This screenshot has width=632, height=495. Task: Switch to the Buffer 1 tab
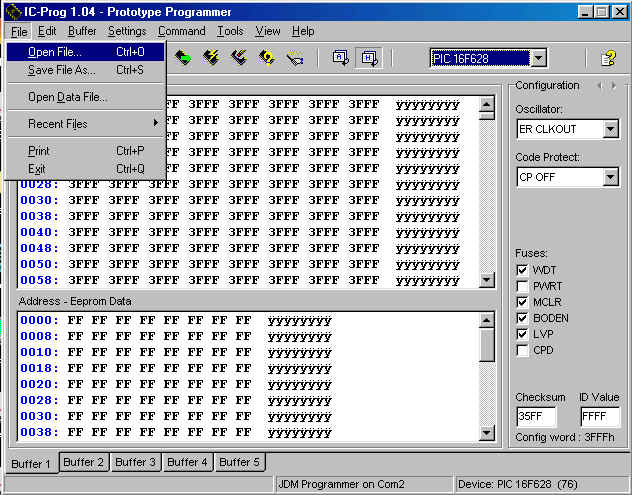coord(31,464)
